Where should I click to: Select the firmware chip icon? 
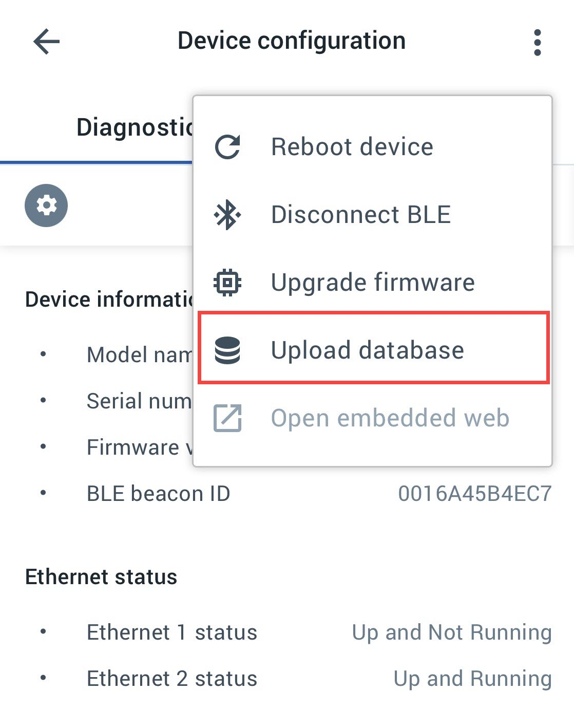pos(227,282)
